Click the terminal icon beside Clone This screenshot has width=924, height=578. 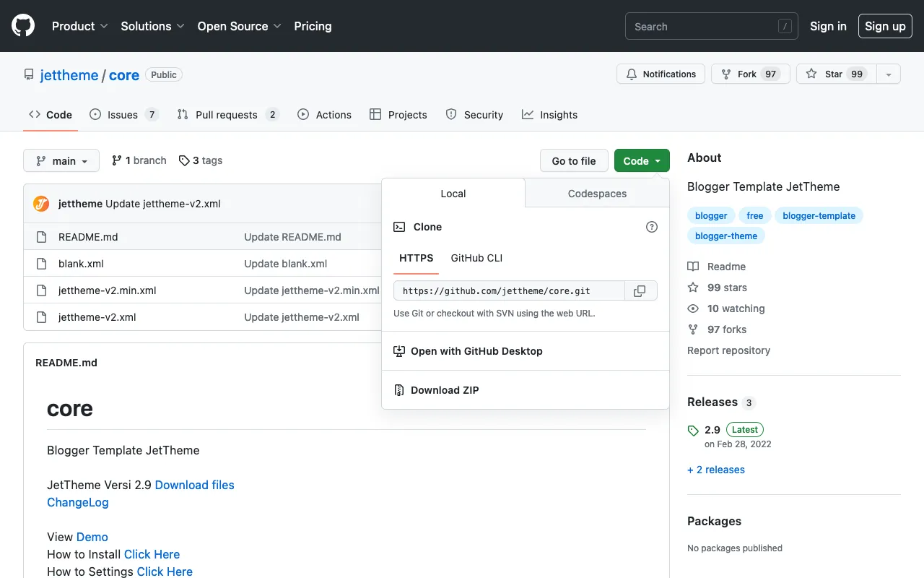tap(399, 227)
